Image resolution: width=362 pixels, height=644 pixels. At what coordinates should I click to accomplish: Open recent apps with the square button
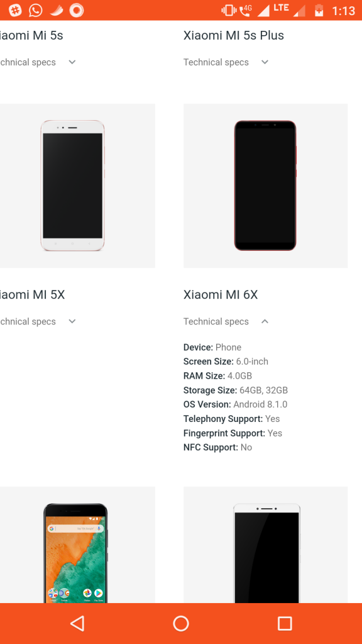click(x=284, y=623)
